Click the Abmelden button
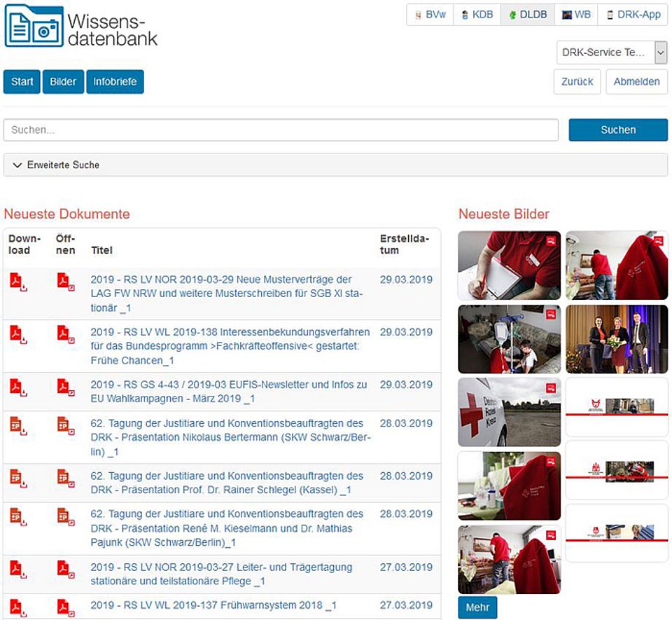Image resolution: width=672 pixels, height=620 pixels. 636,81
